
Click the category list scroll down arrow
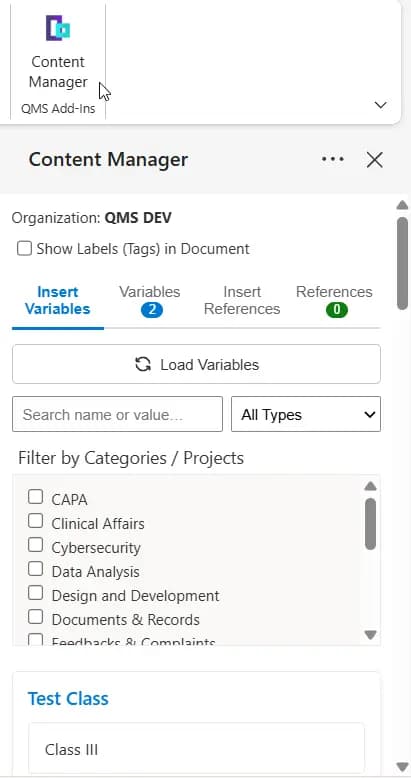[370, 635]
